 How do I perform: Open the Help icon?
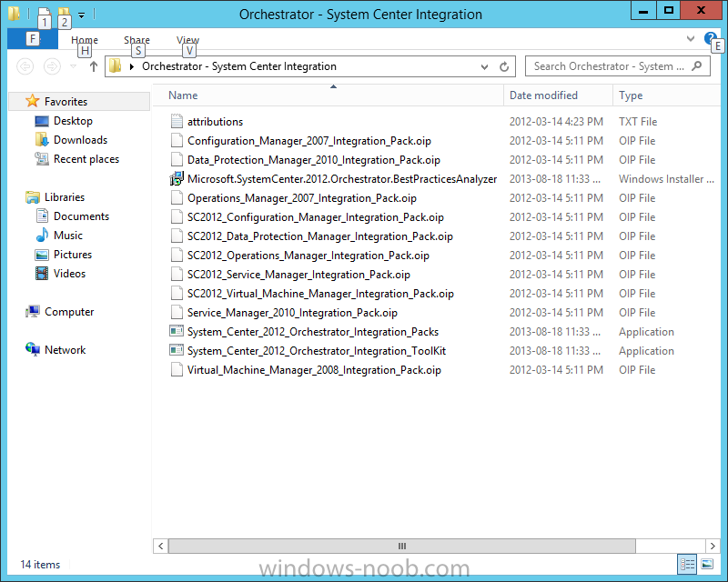tap(710, 38)
